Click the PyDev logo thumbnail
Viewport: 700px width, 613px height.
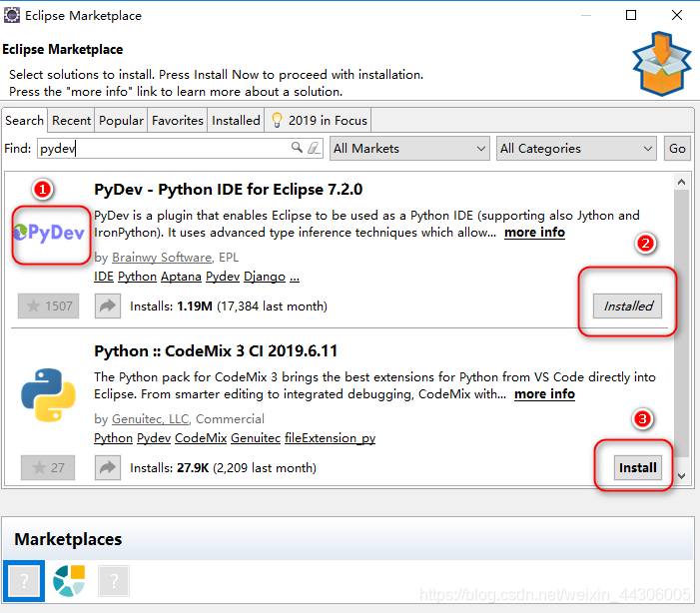pyautogui.click(x=49, y=233)
